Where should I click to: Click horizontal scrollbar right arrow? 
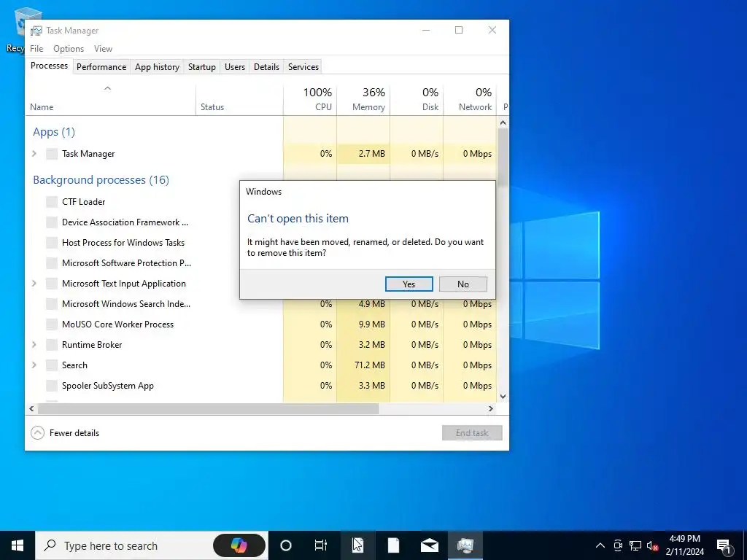(491, 408)
